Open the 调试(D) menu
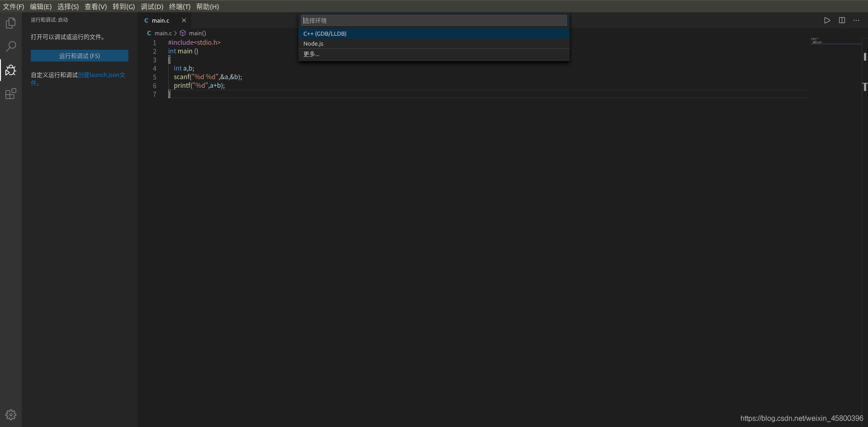868x427 pixels. [x=152, y=6]
